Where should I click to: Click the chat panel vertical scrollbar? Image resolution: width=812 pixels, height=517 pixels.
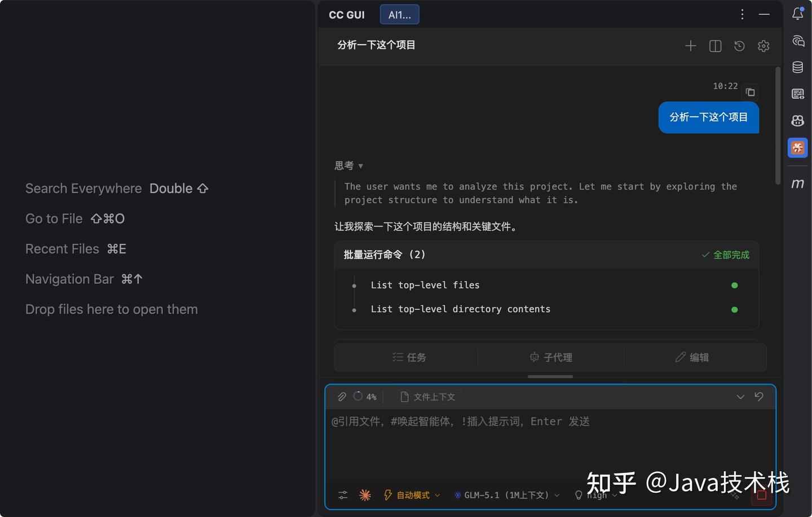778,126
